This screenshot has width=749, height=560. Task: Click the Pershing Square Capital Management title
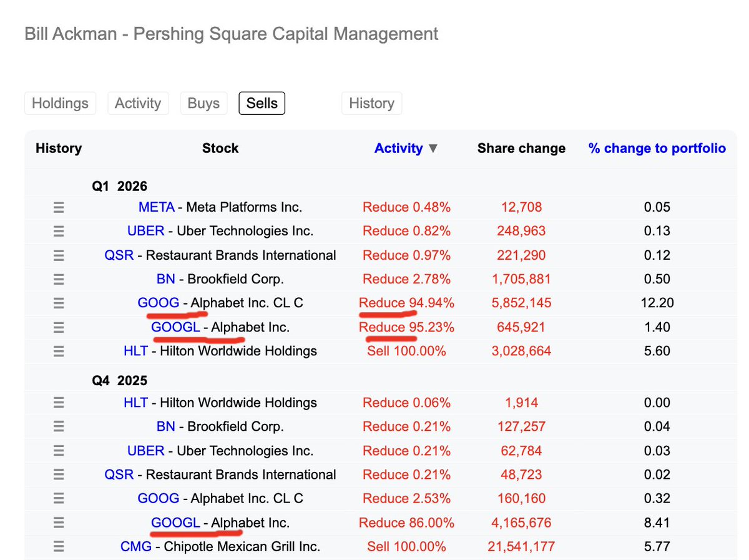232,33
